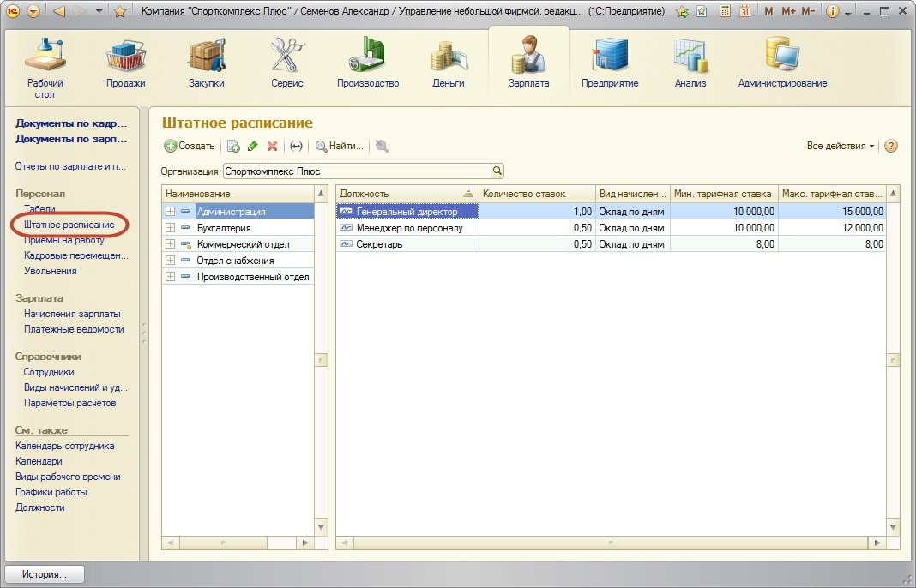This screenshot has width=916, height=588.
Task: Click the copy document icon next to Создать
Action: 233,147
